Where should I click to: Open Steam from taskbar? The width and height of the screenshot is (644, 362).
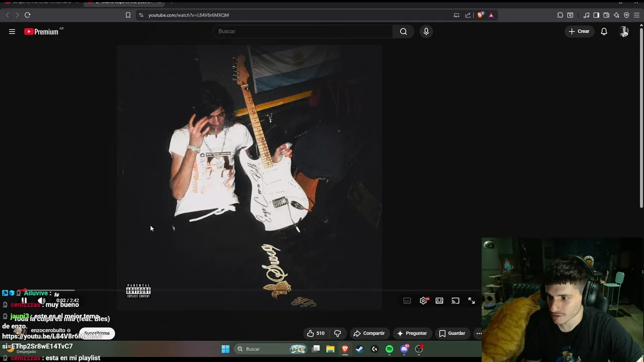(x=360, y=349)
